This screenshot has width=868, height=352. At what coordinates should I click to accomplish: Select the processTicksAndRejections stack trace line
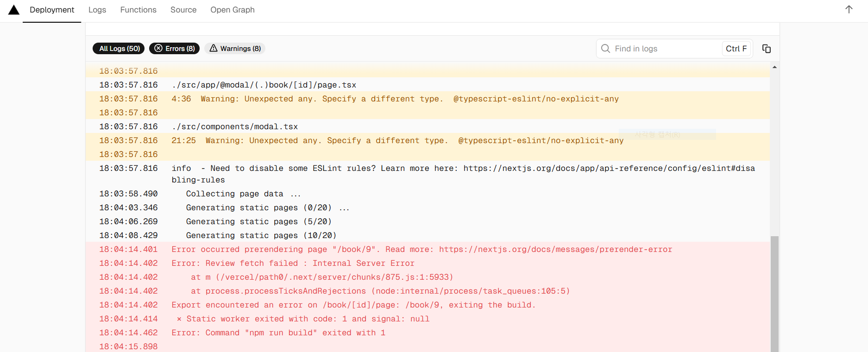tap(428, 291)
